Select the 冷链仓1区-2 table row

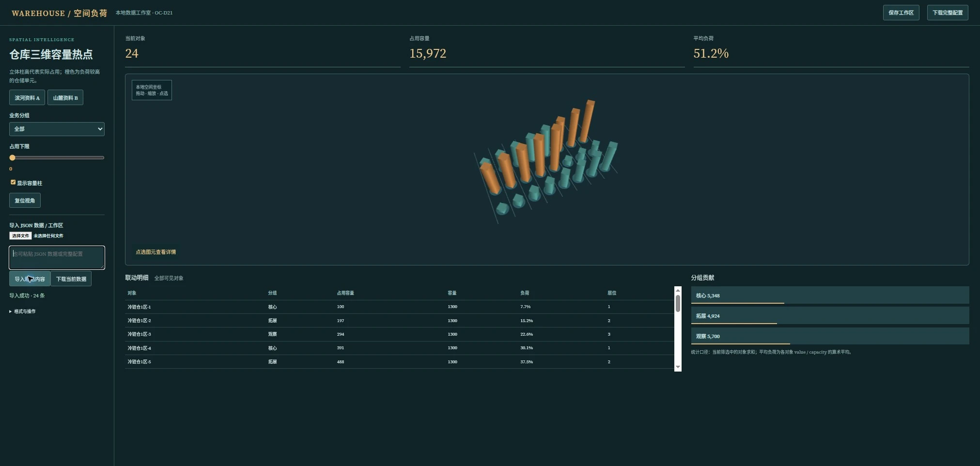400,321
